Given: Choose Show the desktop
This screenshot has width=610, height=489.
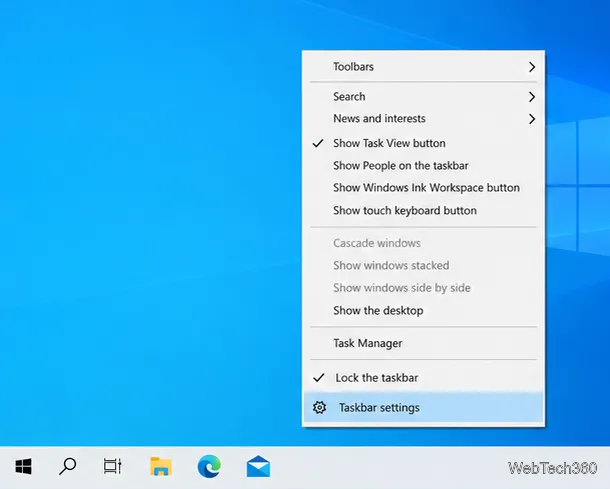Looking at the screenshot, I should pyautogui.click(x=423, y=310).
